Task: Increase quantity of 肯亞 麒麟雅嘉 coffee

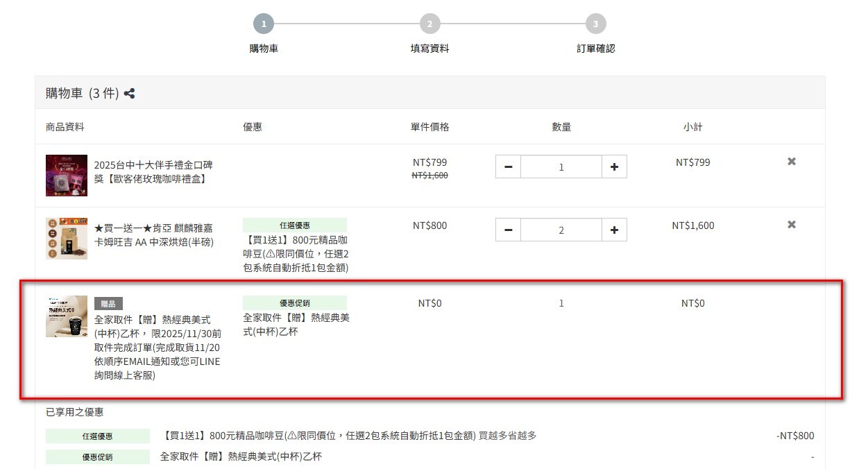Action: (614, 230)
